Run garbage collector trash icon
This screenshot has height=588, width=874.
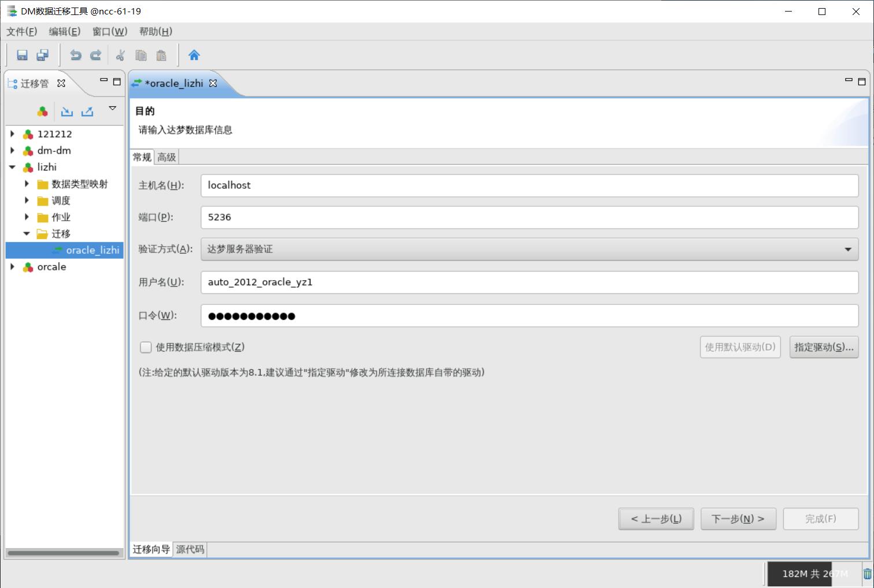tap(867, 574)
